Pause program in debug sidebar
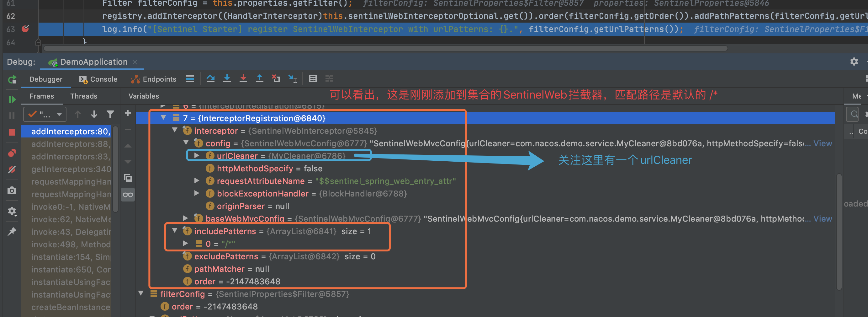This screenshot has width=868, height=317. (12, 116)
